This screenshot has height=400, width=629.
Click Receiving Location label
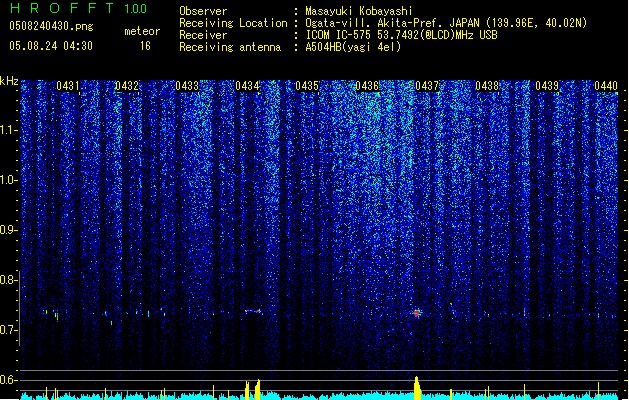click(233, 23)
